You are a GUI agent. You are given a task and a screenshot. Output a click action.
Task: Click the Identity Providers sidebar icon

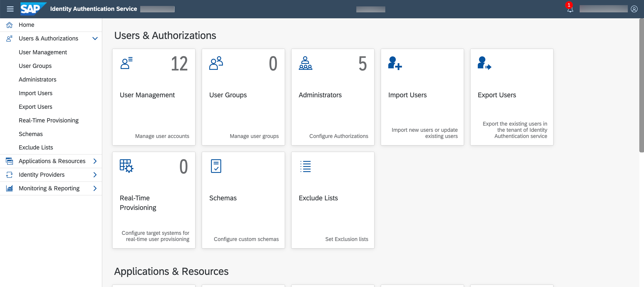click(x=9, y=175)
